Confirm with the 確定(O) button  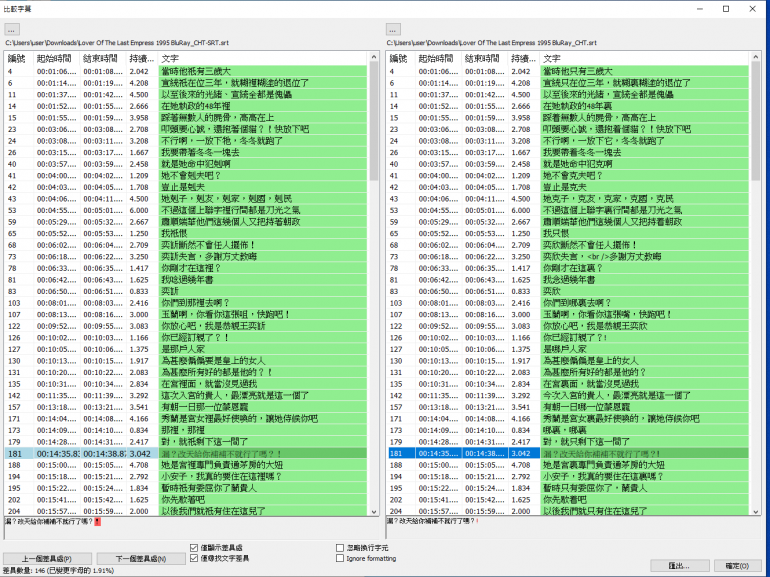click(737, 566)
